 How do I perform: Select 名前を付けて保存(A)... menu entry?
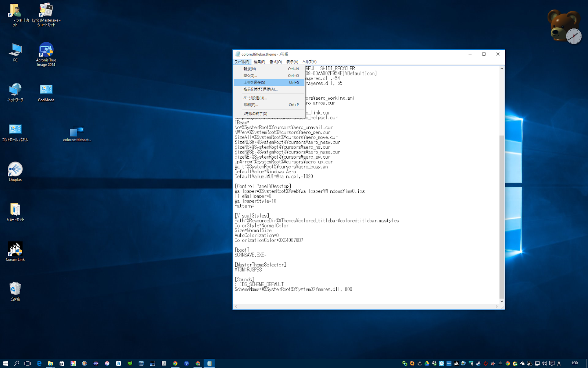(x=269, y=89)
